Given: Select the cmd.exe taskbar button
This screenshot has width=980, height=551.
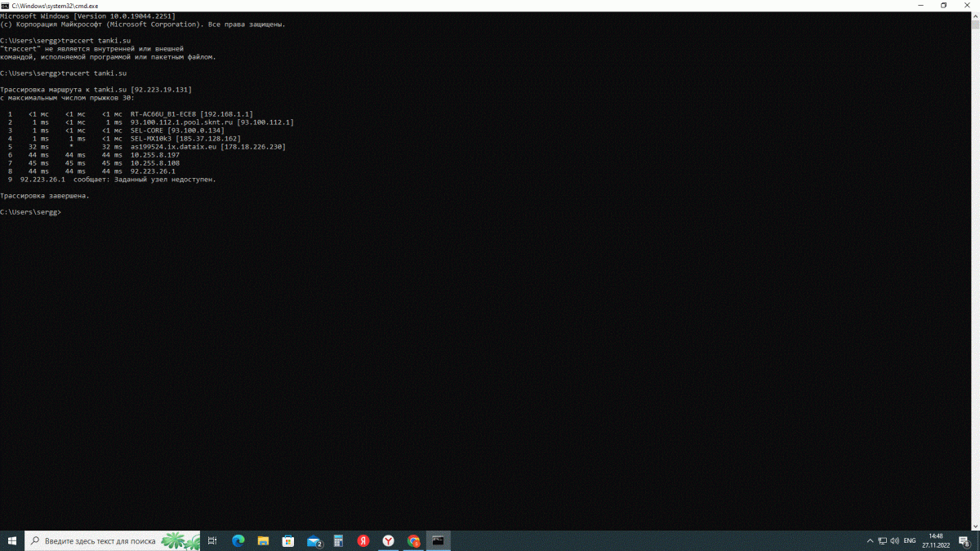Looking at the screenshot, I should pos(439,540).
